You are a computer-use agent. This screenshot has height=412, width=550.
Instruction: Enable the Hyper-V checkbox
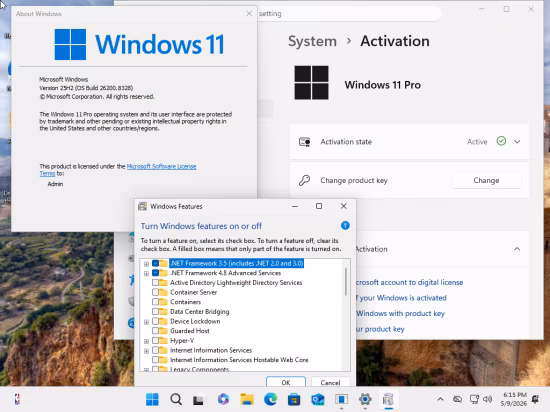click(x=155, y=340)
